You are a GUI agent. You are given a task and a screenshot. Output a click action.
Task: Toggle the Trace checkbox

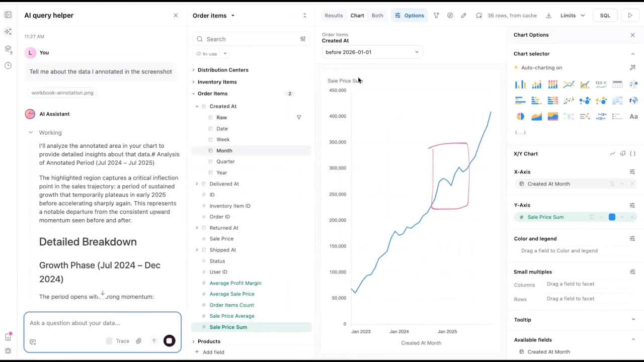(109, 341)
